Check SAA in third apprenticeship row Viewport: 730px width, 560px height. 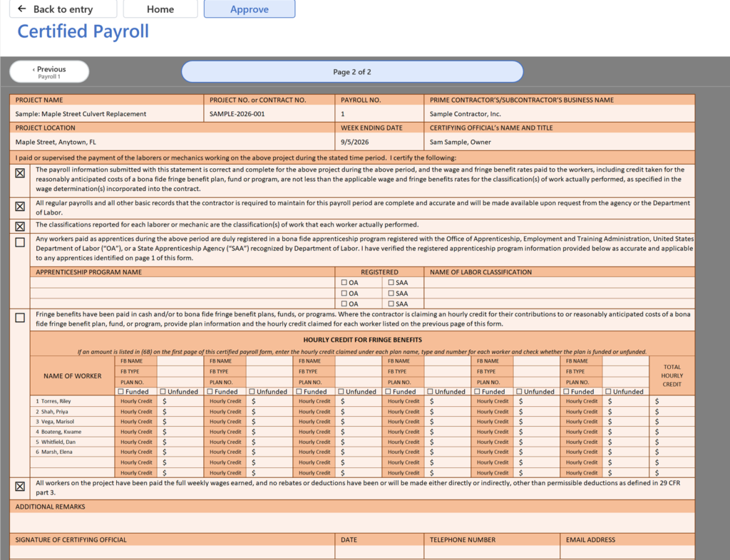(x=391, y=304)
